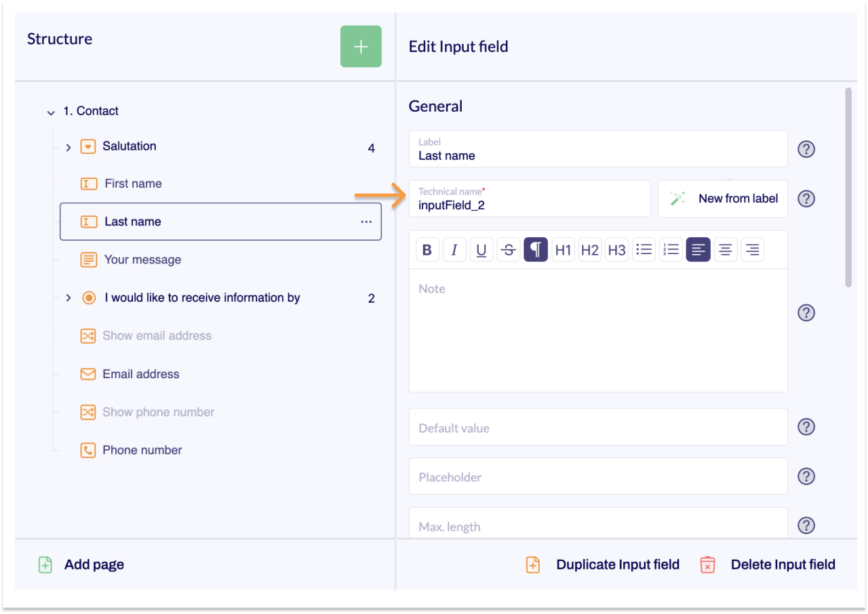Screen dimensions: 868x614
Task: Click into the Placeholder input field
Action: (x=598, y=476)
